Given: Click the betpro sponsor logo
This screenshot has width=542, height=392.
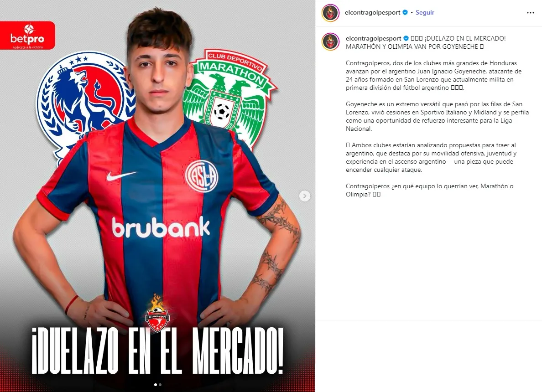Looking at the screenshot, I should tap(27, 36).
